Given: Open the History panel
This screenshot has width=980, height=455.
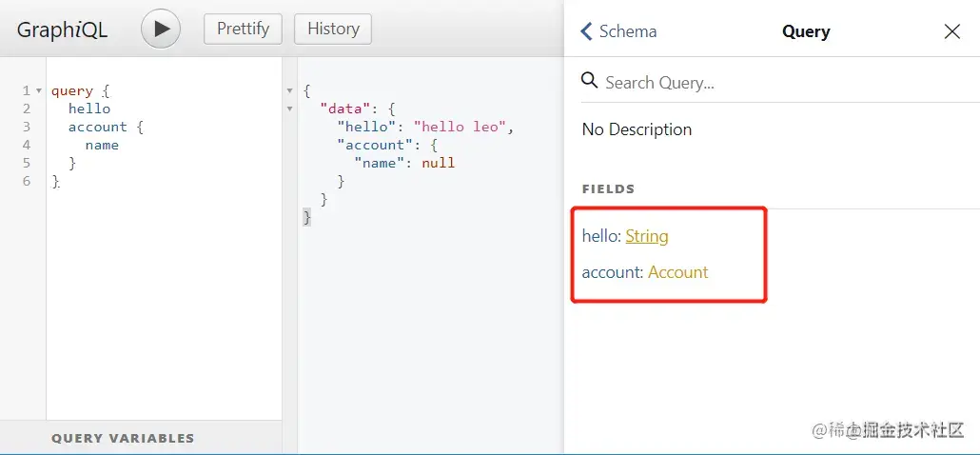Looking at the screenshot, I should click(x=333, y=29).
